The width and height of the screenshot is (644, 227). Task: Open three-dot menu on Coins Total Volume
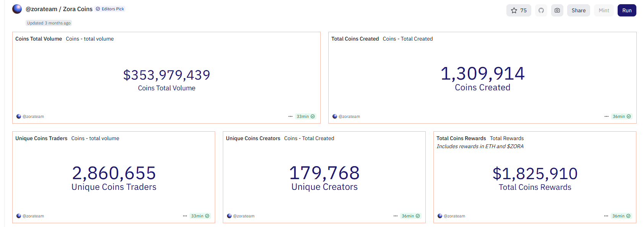[290, 116]
